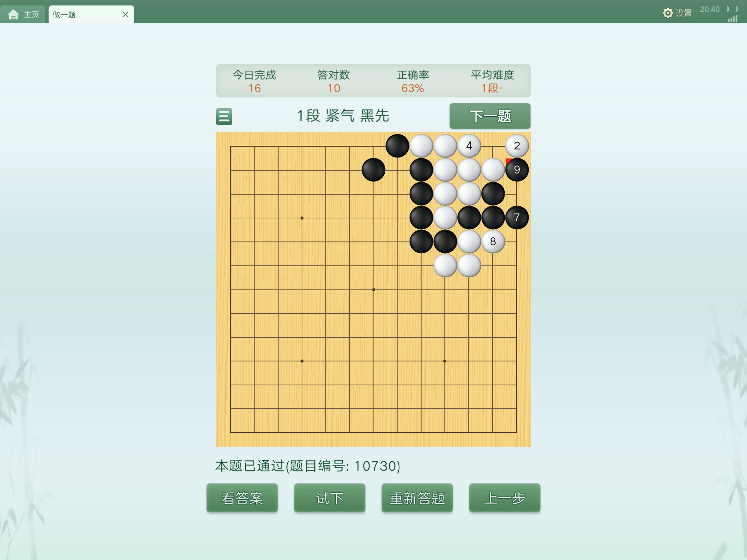This screenshot has height=560, width=747.
Task: Click the signal strength bars icon
Action: click(x=732, y=19)
